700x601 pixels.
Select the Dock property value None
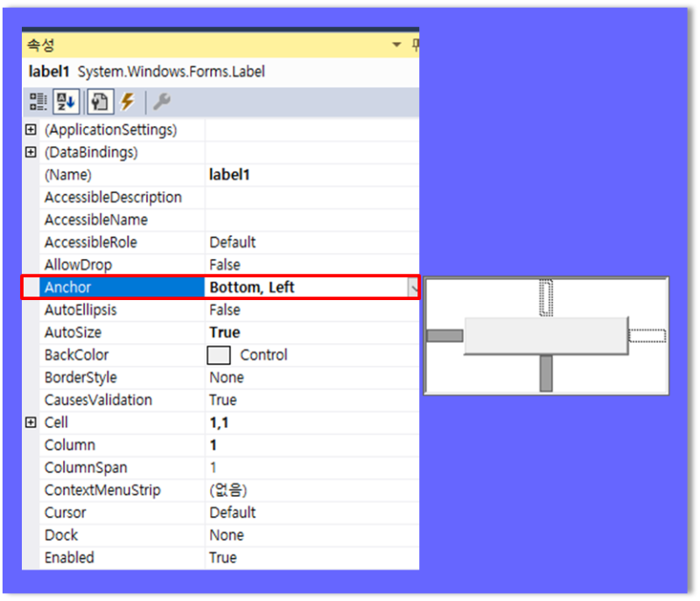coord(226,535)
